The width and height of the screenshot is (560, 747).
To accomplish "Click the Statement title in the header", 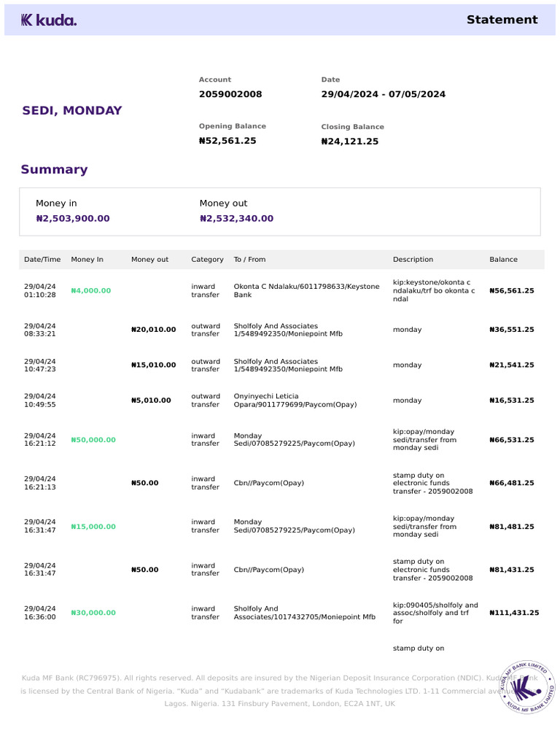I will pyautogui.click(x=502, y=20).
